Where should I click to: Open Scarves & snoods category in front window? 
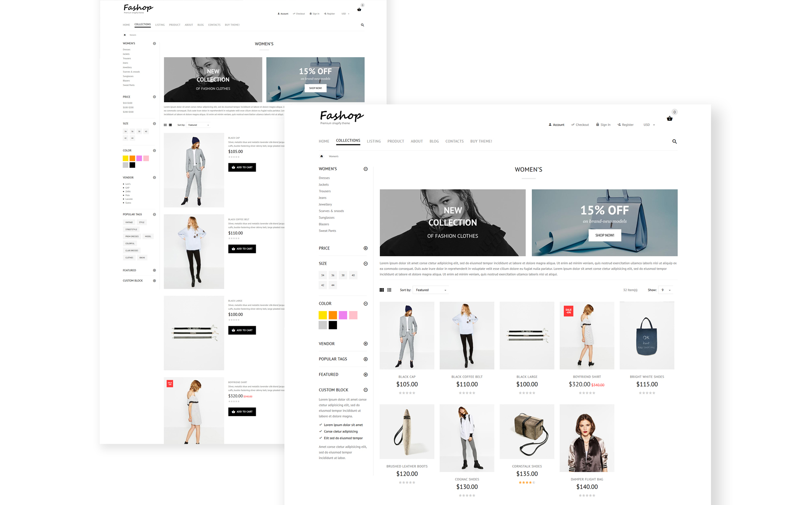(331, 211)
